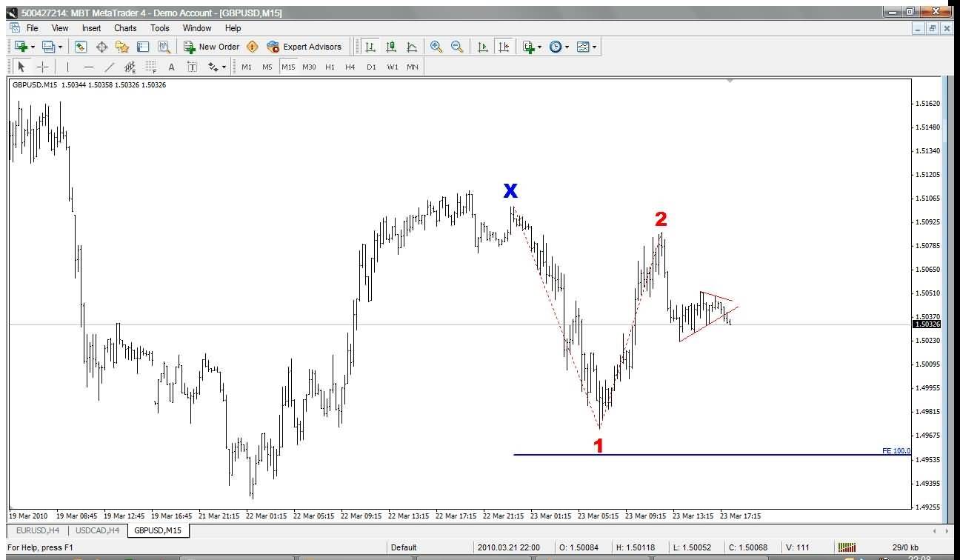Image resolution: width=960 pixels, height=560 pixels.
Task: Switch chart to bar chart
Action: pyautogui.click(x=370, y=47)
